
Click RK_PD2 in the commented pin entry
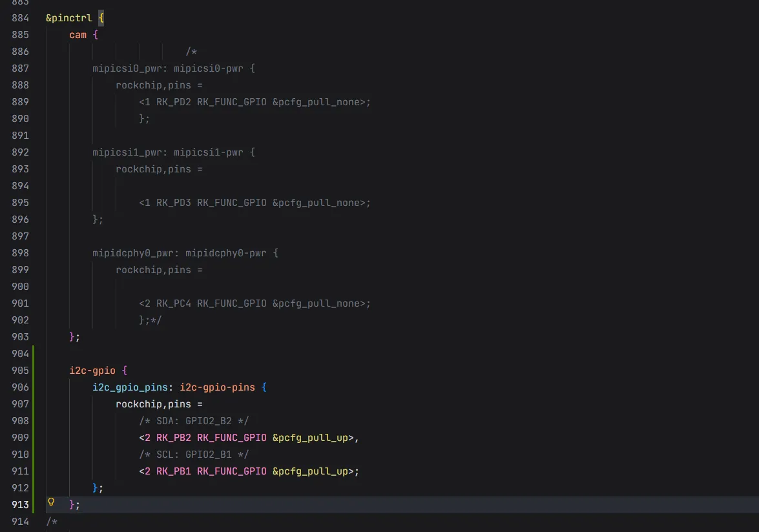click(x=173, y=102)
